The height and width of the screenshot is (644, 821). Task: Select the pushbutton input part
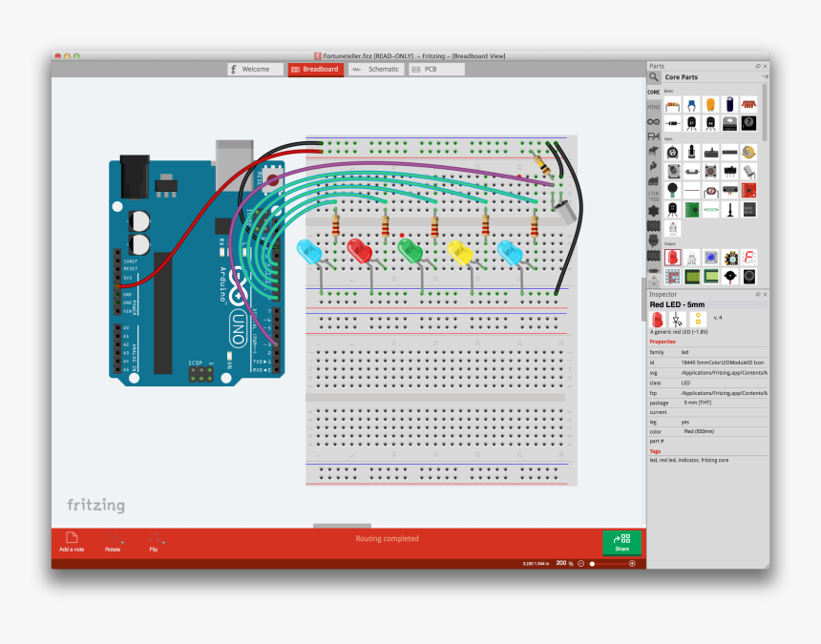[x=710, y=171]
